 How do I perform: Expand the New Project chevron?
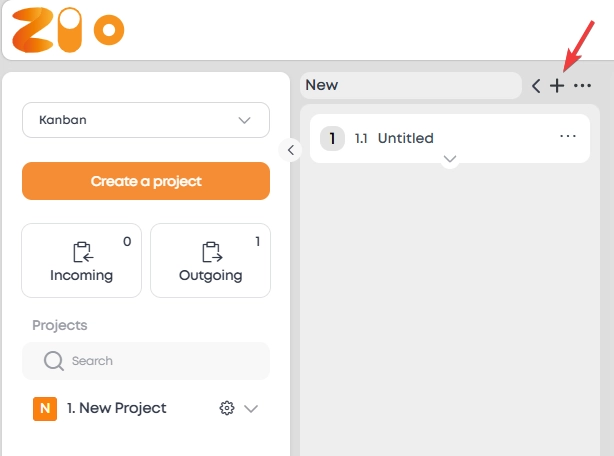[x=251, y=408]
